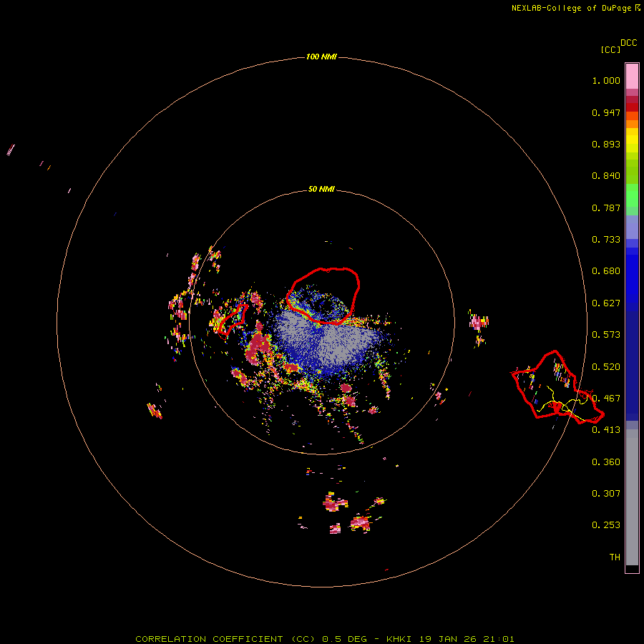Click the [CC] unit label

coord(611,49)
